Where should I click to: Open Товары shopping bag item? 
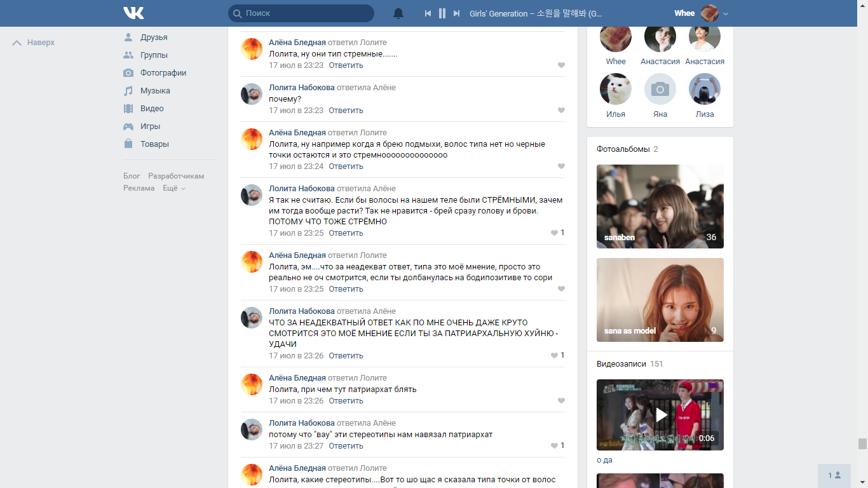(154, 144)
